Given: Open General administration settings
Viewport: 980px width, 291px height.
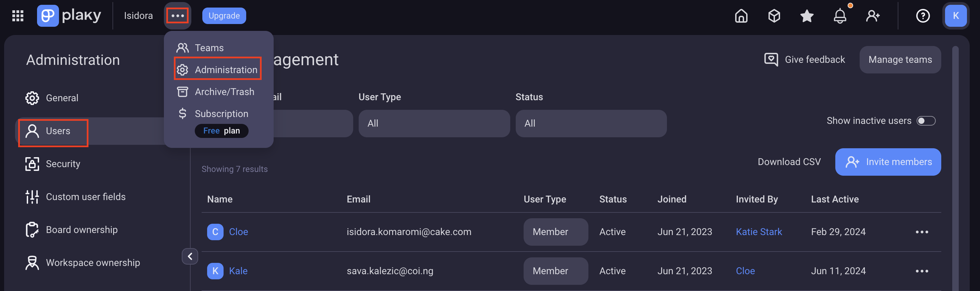Looking at the screenshot, I should coord(52,98).
